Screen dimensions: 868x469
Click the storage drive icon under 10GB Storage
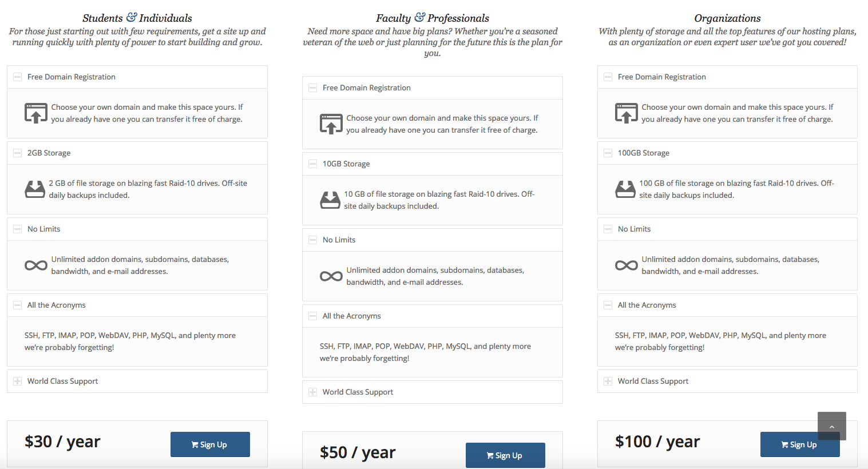[330, 200]
